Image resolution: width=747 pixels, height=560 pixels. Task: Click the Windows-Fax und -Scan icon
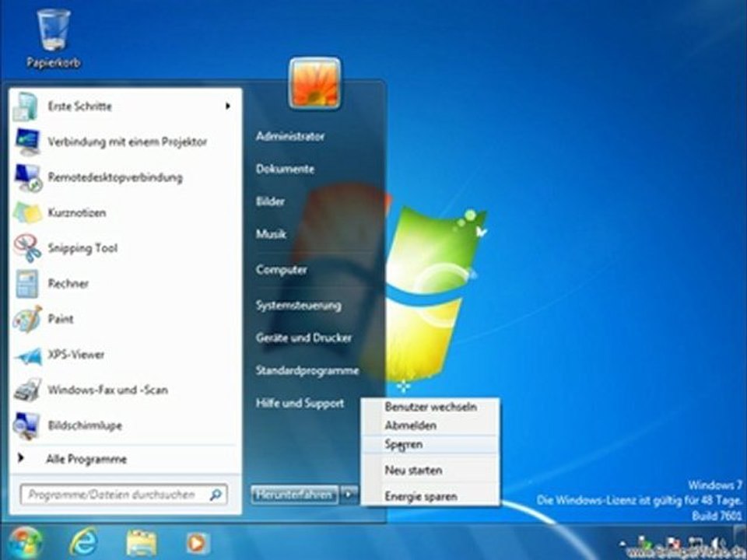pos(28,390)
